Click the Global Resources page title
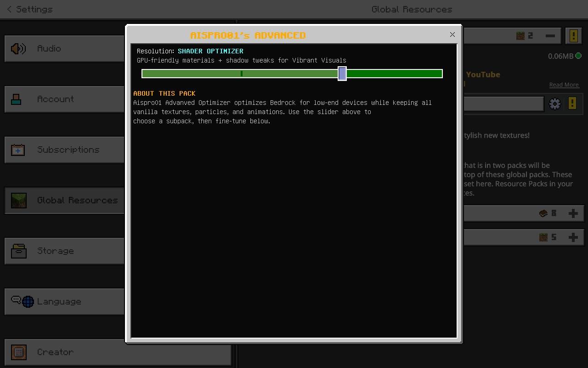Screen dimensions: 588x368 tap(412, 9)
